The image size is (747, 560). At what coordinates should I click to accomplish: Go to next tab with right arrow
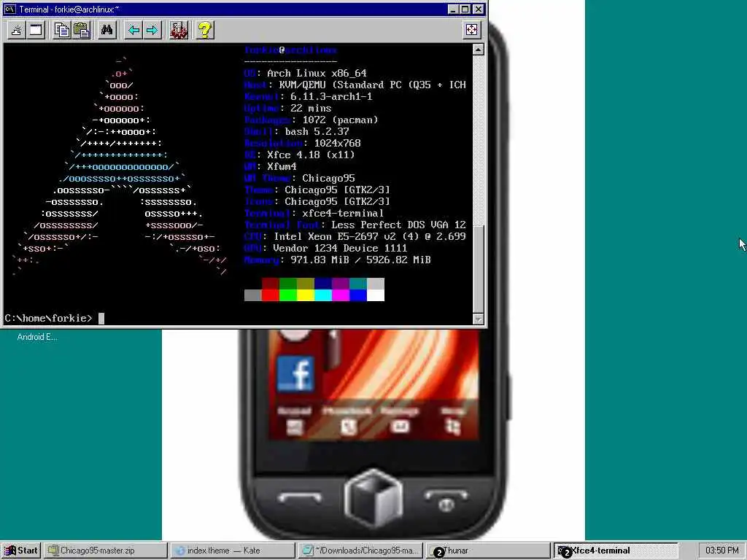coord(152,30)
